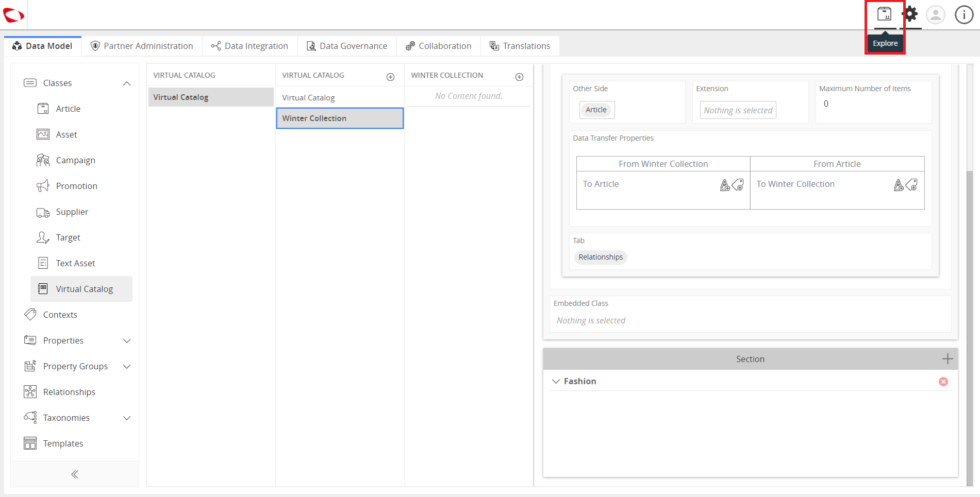Screen dimensions: 980x497
Task: Click the To Article cell text
Action: pos(601,184)
